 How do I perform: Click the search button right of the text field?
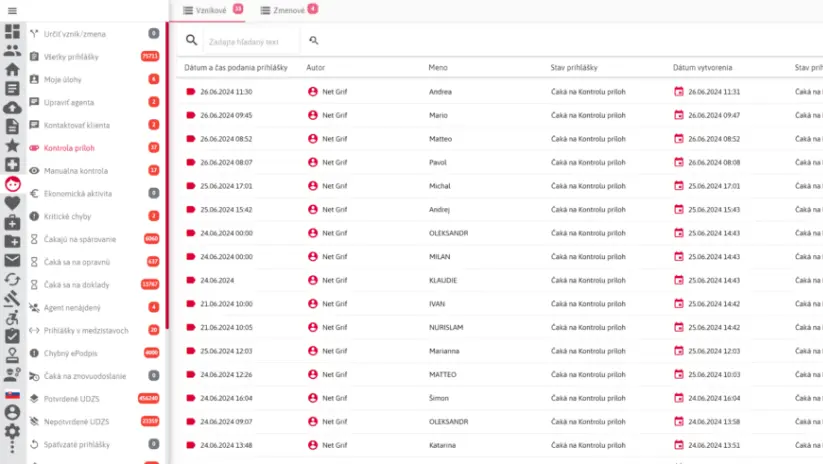[313, 41]
